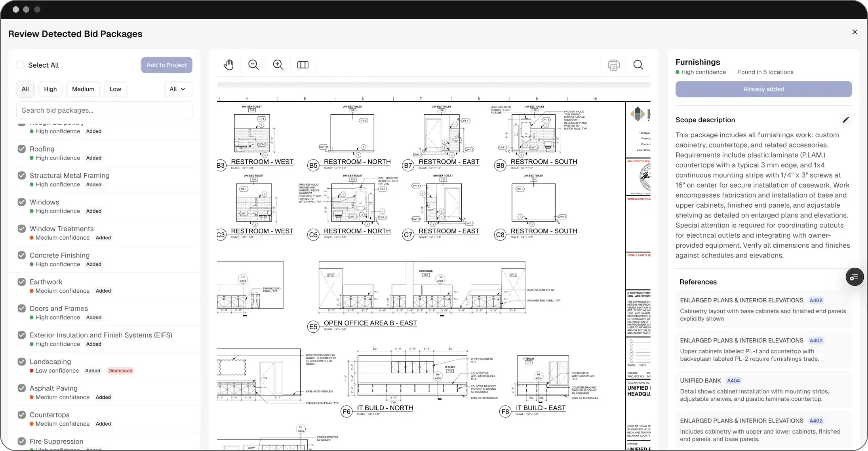The height and width of the screenshot is (451, 868).
Task: Show All confidence levels tab
Action: click(x=25, y=89)
